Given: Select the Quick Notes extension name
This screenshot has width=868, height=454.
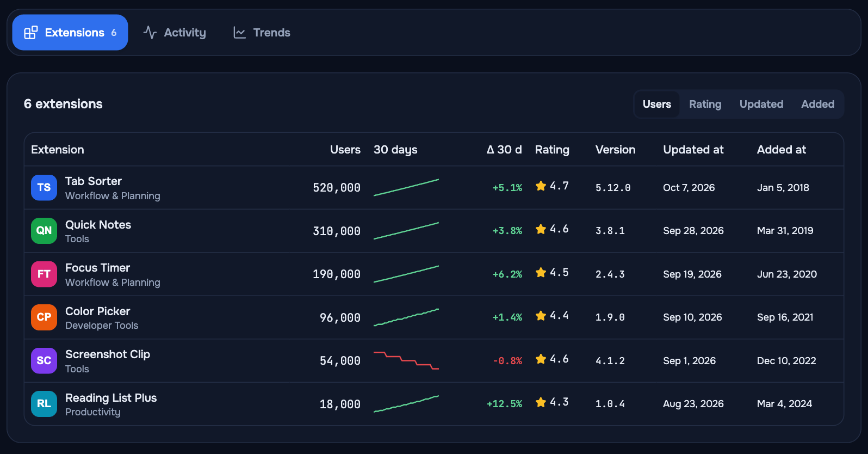Looking at the screenshot, I should click(98, 225).
